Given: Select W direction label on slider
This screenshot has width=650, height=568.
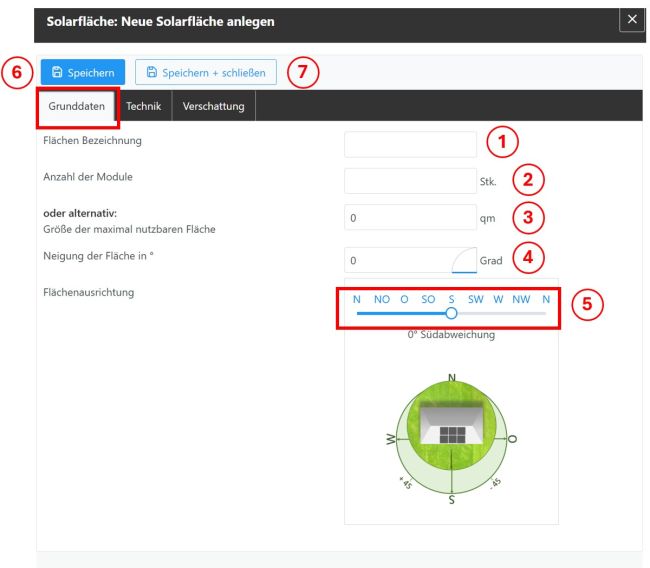Looking at the screenshot, I should tap(498, 299).
